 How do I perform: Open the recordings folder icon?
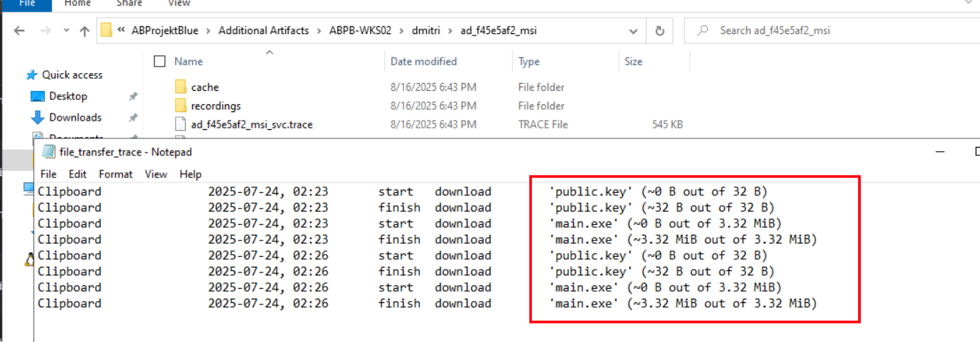click(182, 106)
